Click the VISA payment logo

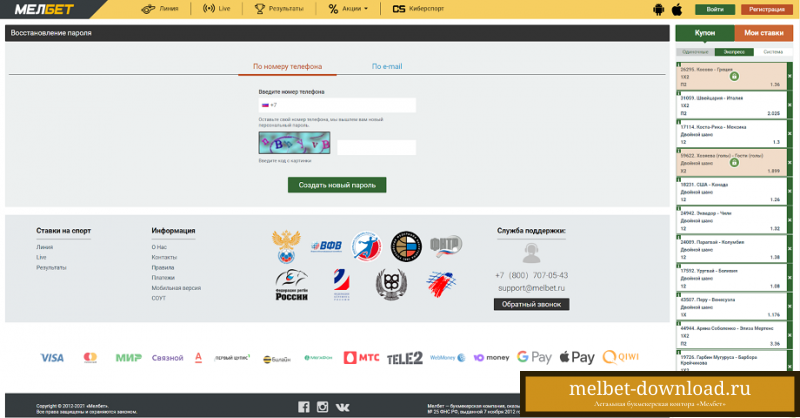pos(52,358)
